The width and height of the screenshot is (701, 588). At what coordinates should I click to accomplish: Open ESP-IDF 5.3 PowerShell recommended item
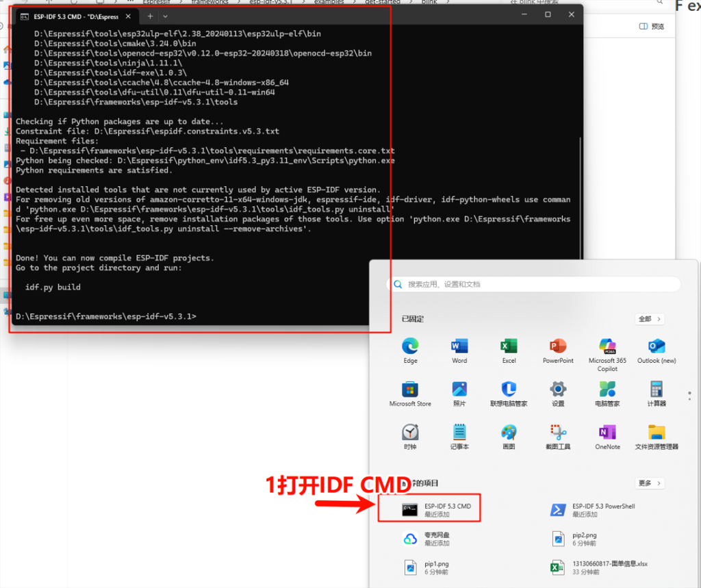tap(594, 510)
